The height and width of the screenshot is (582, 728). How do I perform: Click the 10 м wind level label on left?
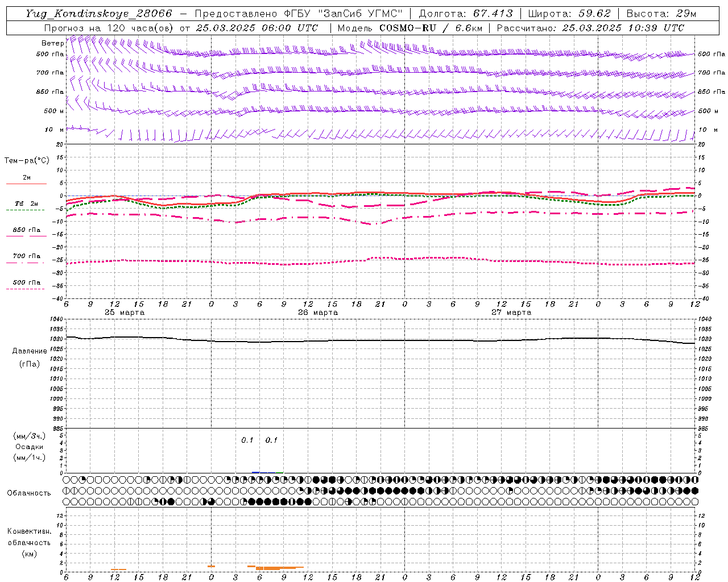(x=55, y=130)
